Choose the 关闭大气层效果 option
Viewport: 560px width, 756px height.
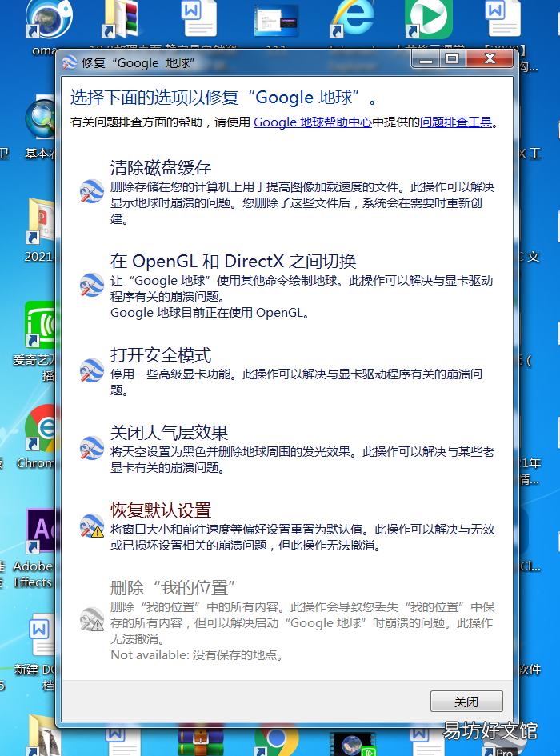[169, 433]
